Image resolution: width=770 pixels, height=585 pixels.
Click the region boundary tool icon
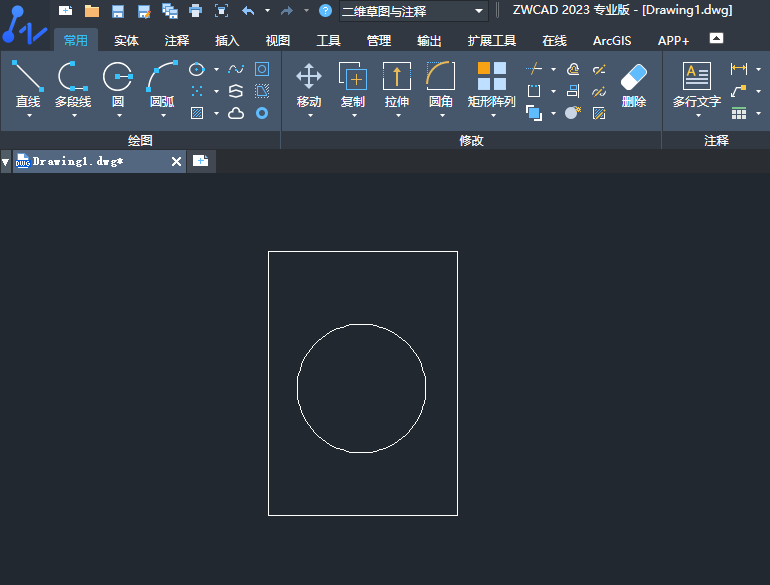click(x=262, y=91)
